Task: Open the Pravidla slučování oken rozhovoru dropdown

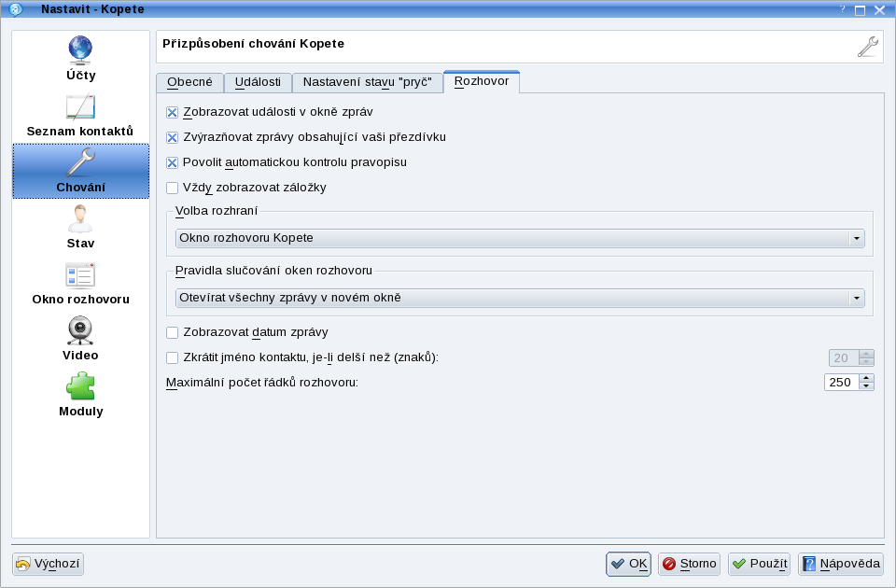Action: tap(520, 299)
